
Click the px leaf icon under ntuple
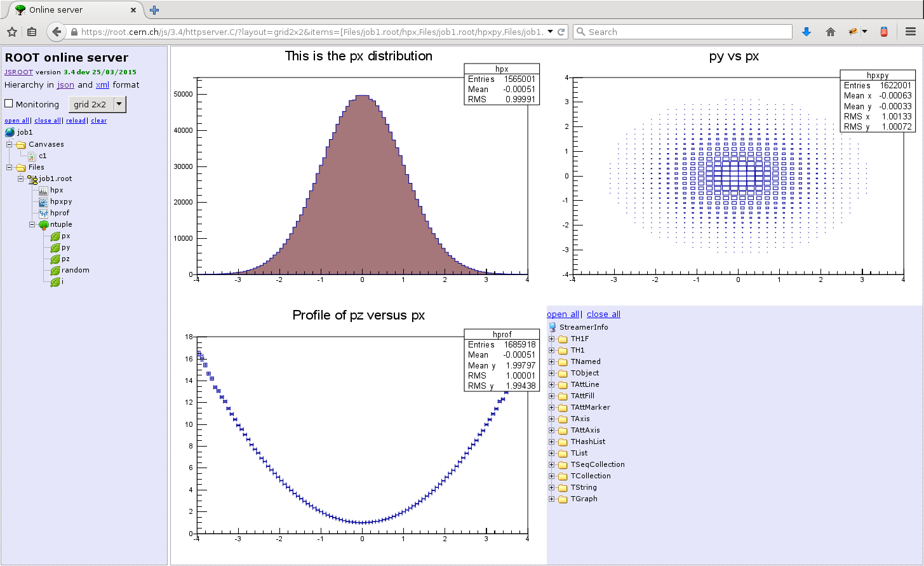pyautogui.click(x=55, y=236)
